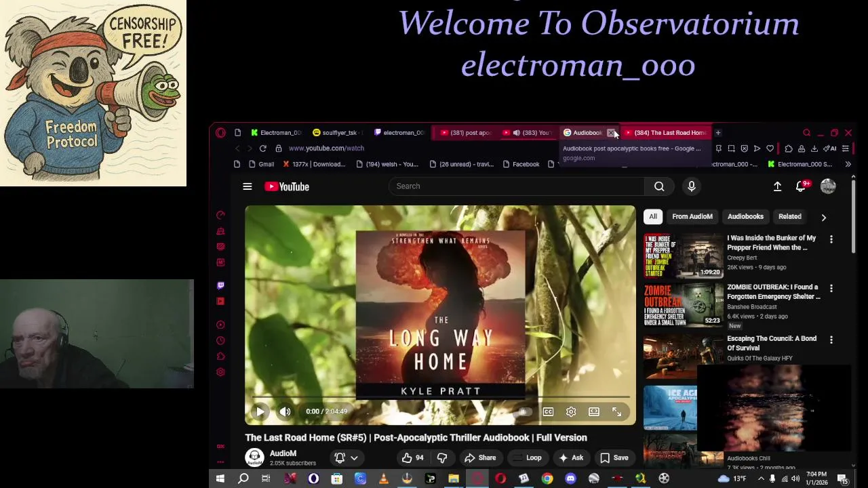Like the video with thumbs up
Screen dimensions: 868x488
pos(412,457)
